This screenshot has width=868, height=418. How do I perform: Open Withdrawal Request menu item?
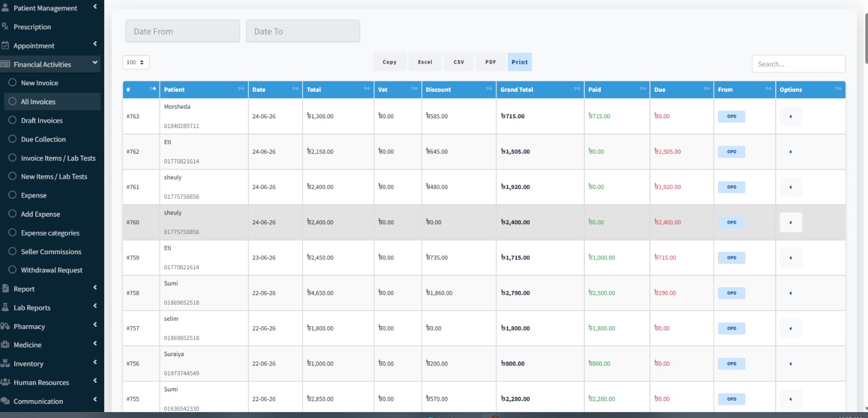pos(52,270)
